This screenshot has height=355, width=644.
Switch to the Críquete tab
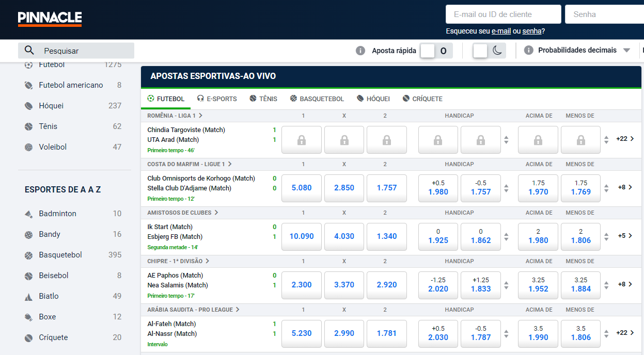click(422, 99)
